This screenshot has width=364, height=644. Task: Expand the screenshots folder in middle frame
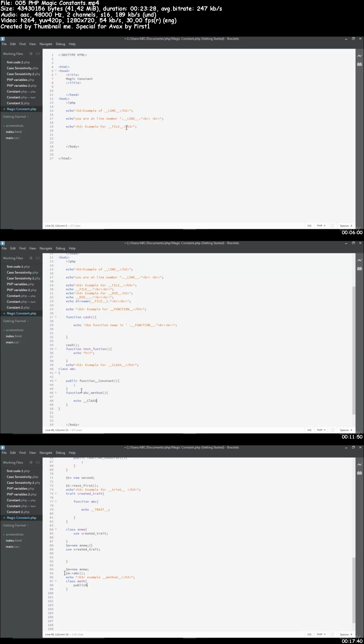14,330
